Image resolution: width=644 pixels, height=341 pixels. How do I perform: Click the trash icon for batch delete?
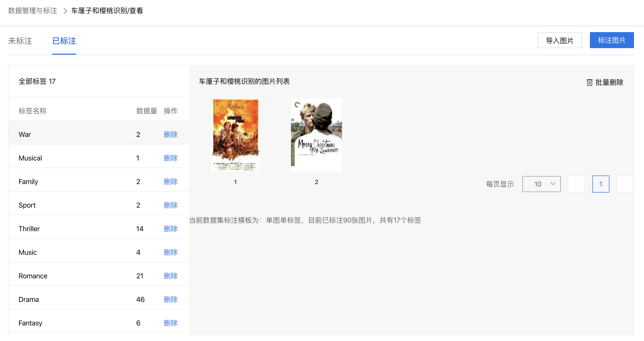[x=589, y=82]
